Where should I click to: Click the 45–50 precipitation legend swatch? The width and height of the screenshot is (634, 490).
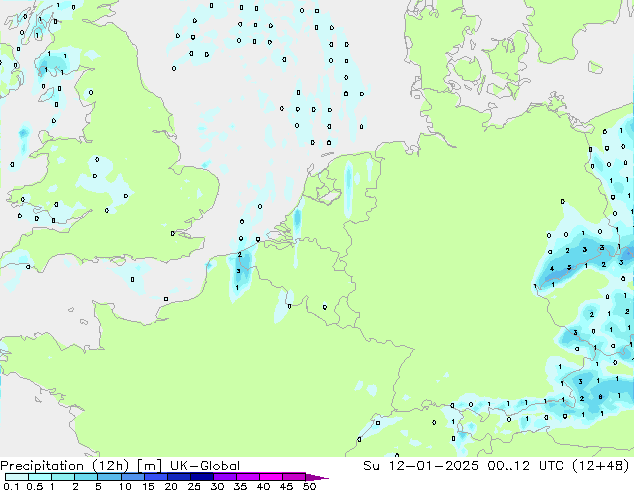(x=294, y=477)
